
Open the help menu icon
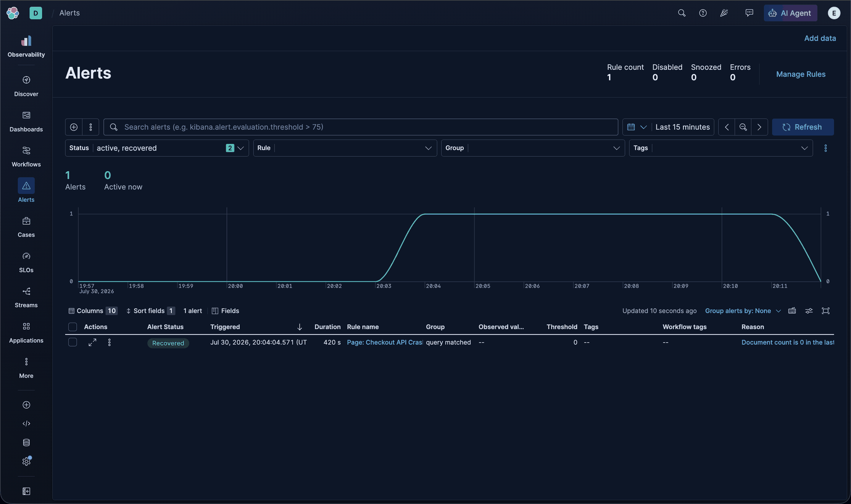coord(703,13)
